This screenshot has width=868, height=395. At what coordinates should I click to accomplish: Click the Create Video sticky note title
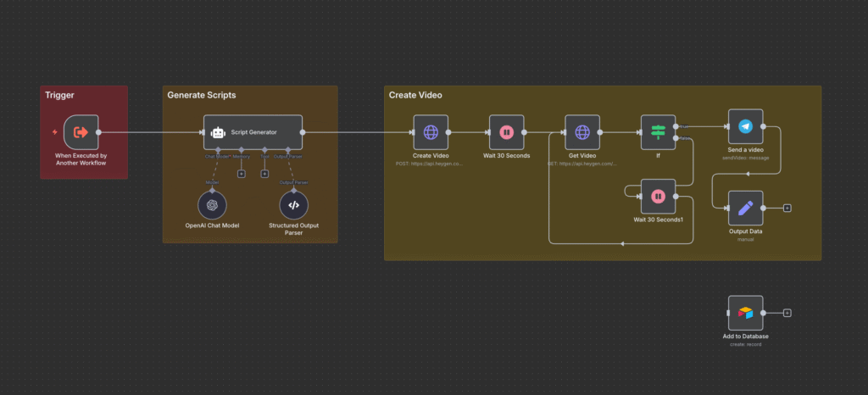[415, 95]
